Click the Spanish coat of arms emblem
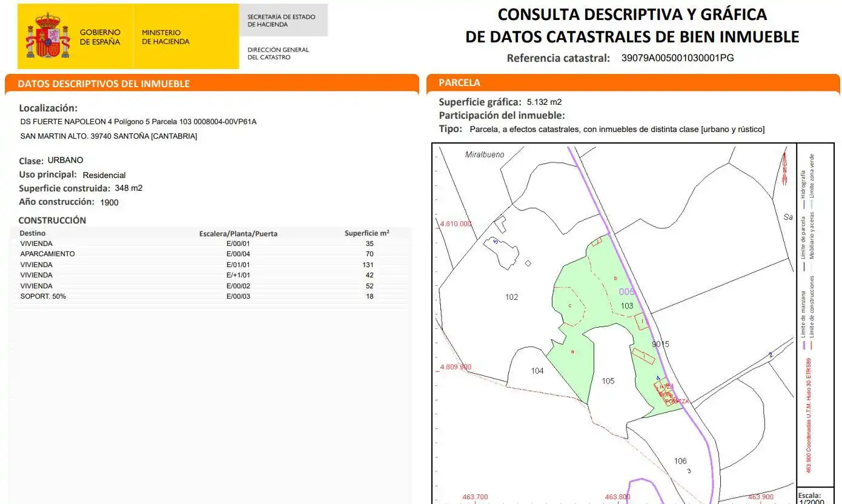 click(x=48, y=36)
